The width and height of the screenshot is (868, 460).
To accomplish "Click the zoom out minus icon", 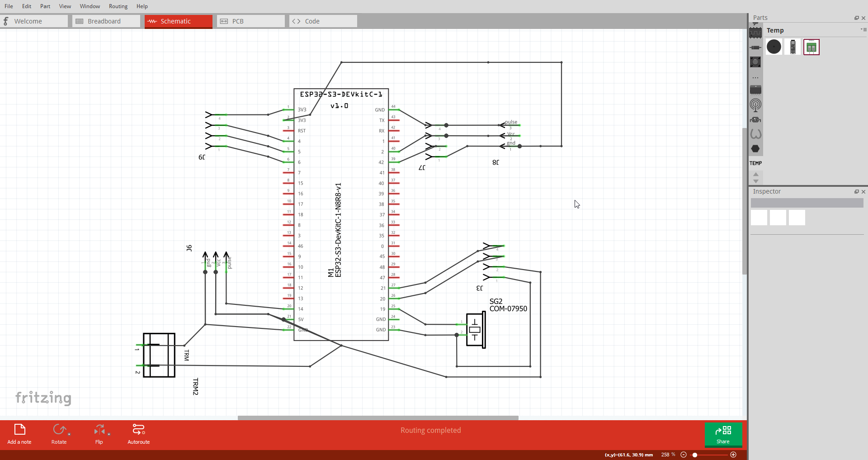I will click(x=684, y=455).
